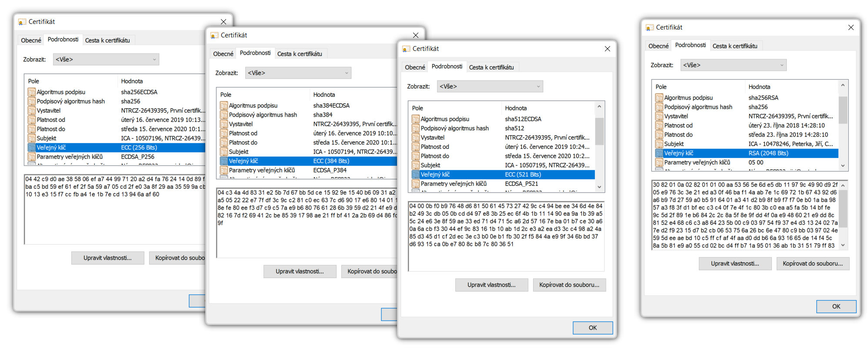The image size is (868, 348).
Task: Click Algoritmus podpisu icon in sha256RSA window
Action: (x=659, y=97)
